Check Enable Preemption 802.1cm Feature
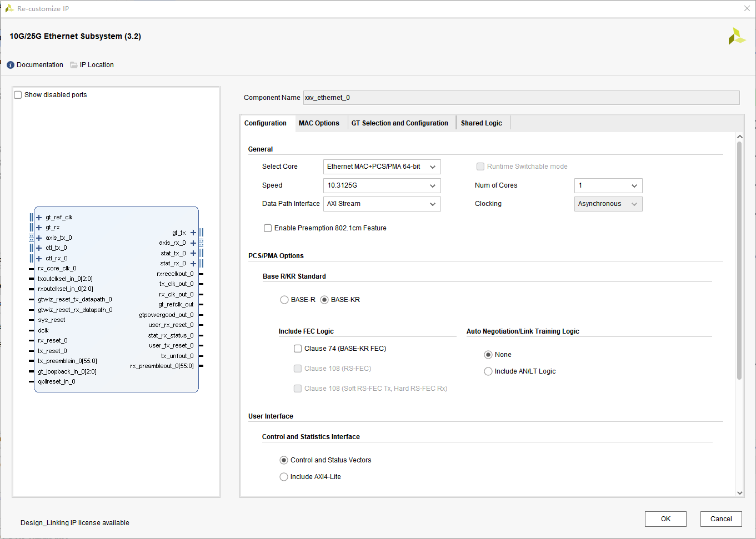This screenshot has width=756, height=539. (268, 228)
